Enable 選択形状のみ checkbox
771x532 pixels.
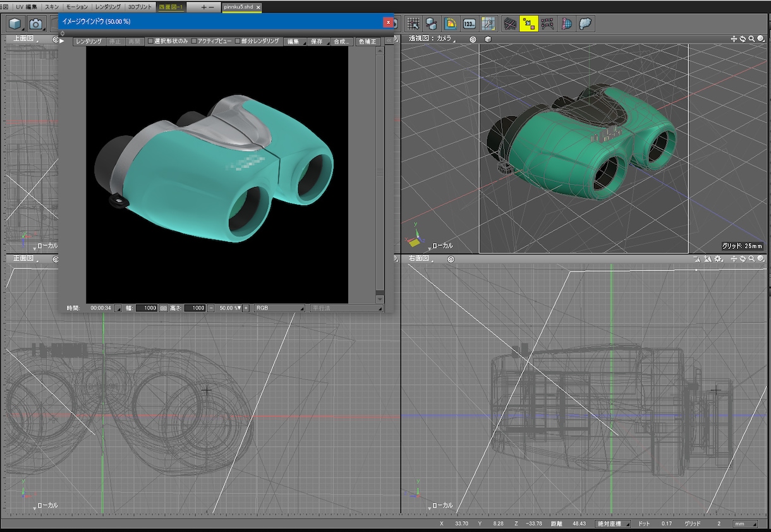[x=150, y=41]
